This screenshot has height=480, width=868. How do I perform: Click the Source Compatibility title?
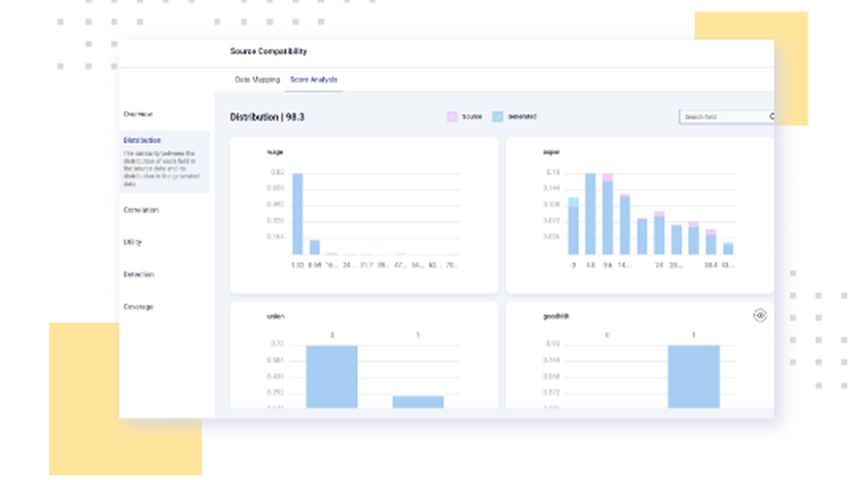click(x=268, y=51)
